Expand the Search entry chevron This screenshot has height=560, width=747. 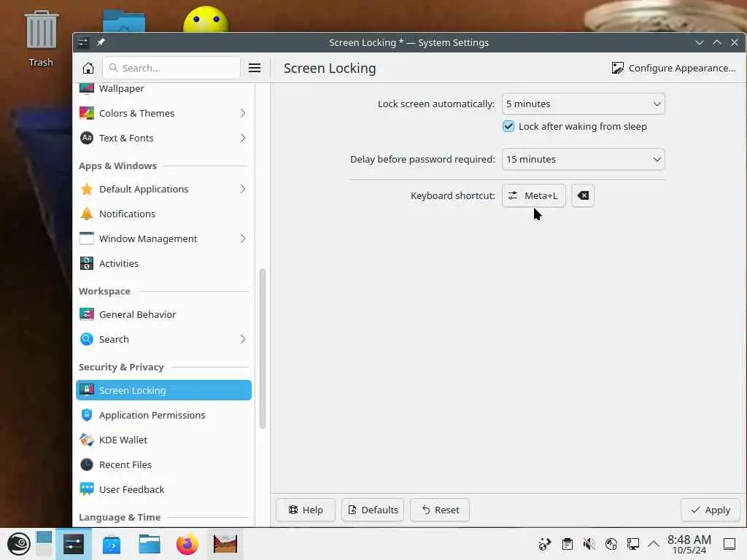242,339
